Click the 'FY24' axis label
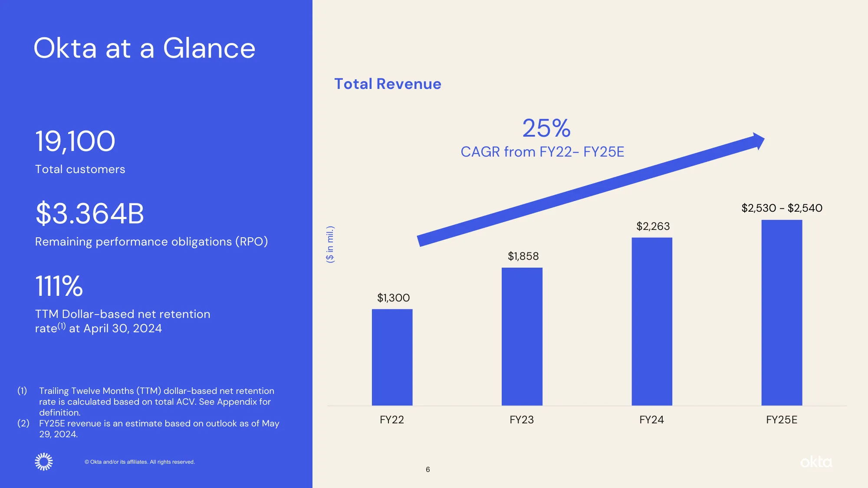The width and height of the screenshot is (868, 488). point(651,420)
